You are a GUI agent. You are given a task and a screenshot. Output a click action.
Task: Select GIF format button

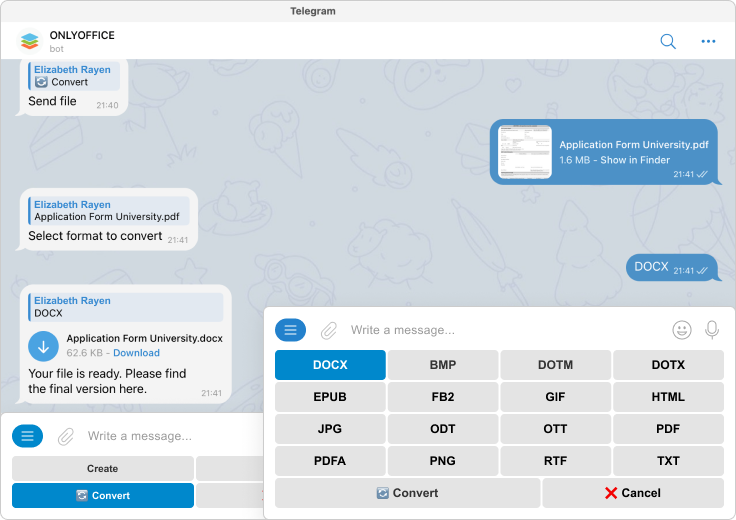pyautogui.click(x=555, y=397)
